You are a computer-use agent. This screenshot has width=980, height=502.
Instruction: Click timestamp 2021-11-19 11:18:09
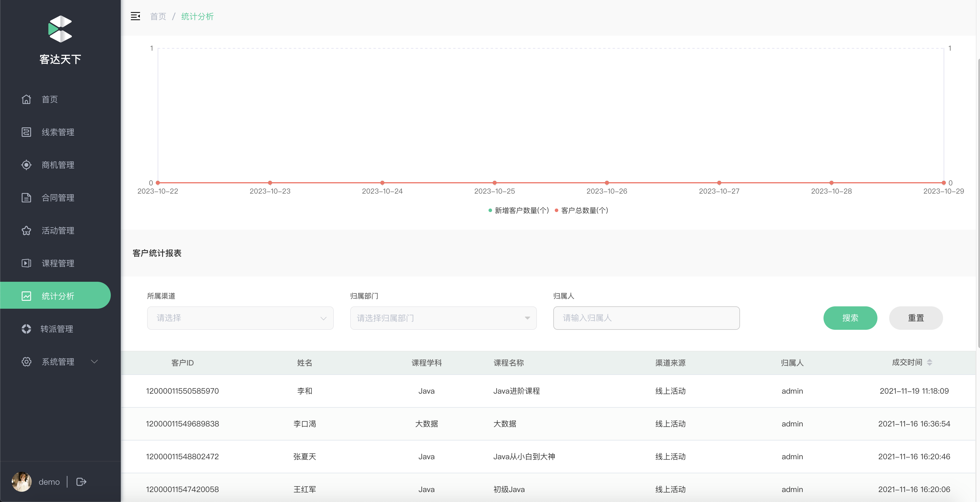tap(914, 391)
